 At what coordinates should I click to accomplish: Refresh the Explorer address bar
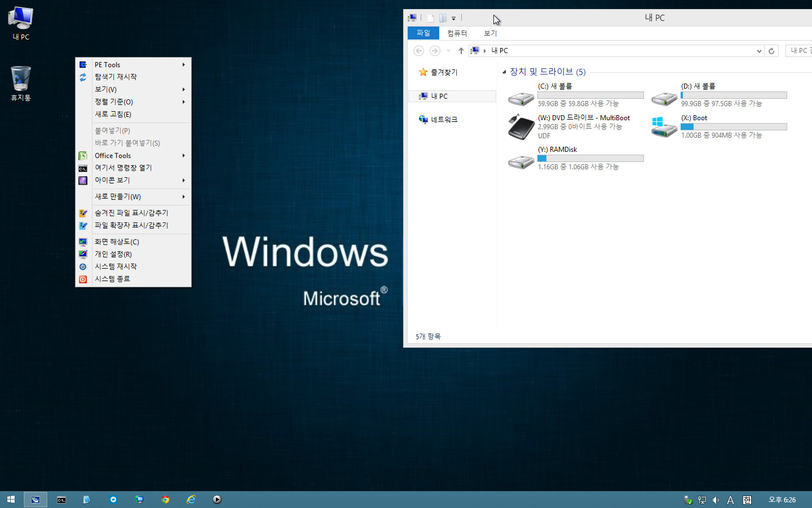[x=771, y=51]
